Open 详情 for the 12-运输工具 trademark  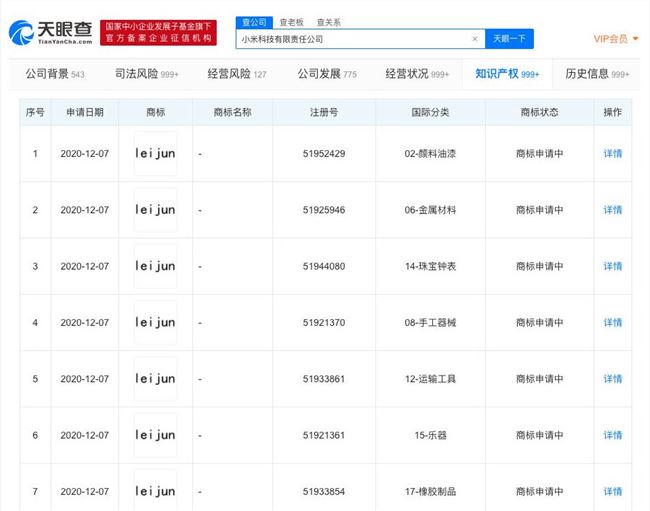(x=613, y=379)
